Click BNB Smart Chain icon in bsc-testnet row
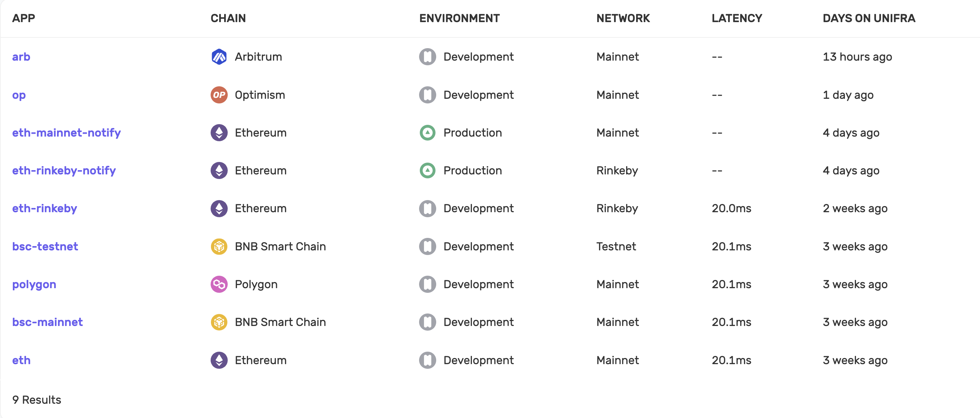This screenshot has height=418, width=980. [x=219, y=246]
